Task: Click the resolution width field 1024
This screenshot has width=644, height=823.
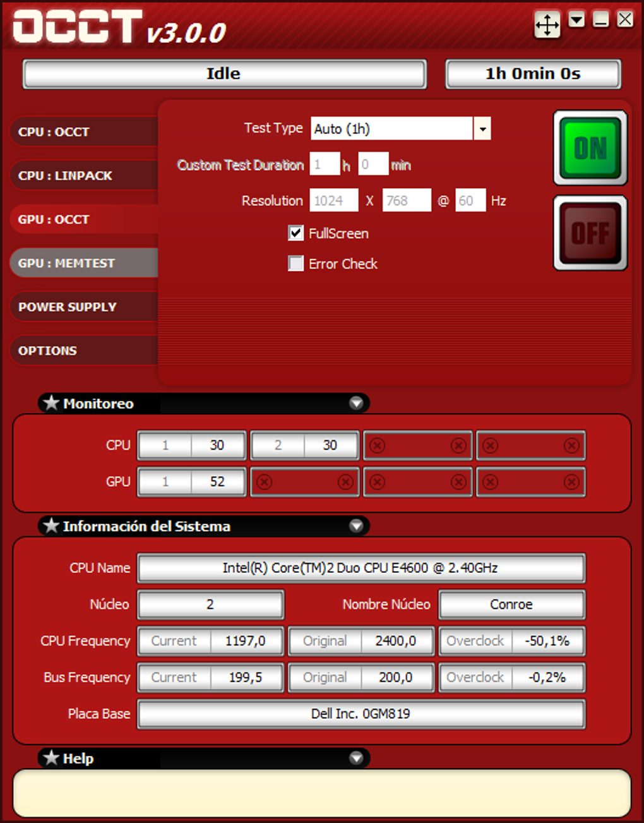Action: [334, 201]
